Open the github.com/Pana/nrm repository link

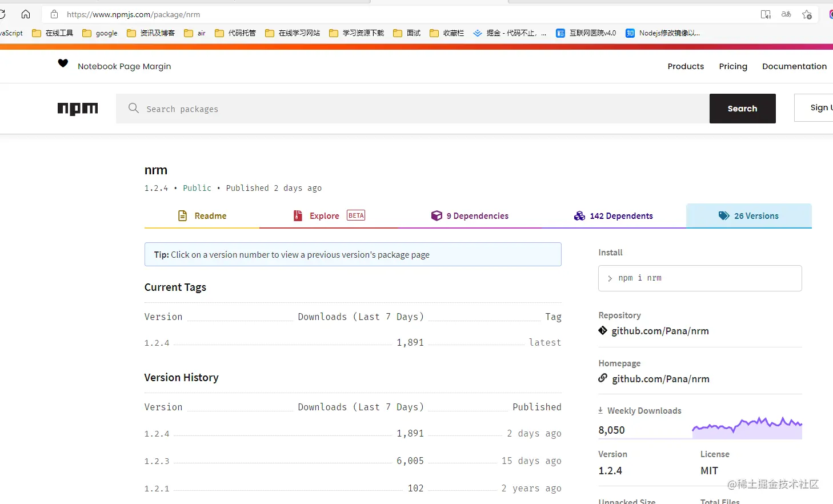click(x=660, y=331)
